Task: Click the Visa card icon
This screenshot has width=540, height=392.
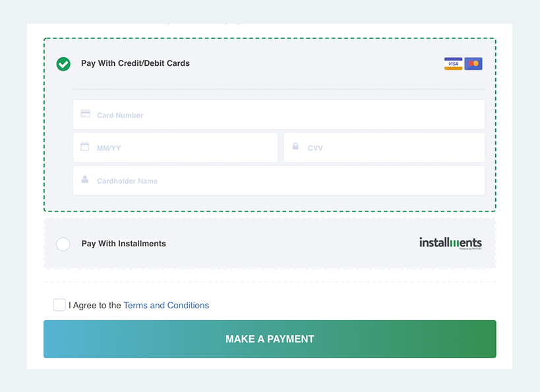Action: tap(453, 64)
